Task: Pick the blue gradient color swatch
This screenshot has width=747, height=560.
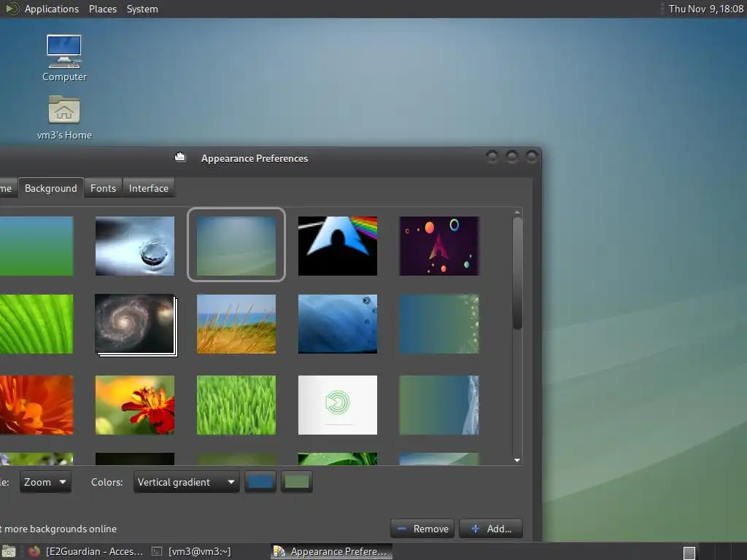Action: point(260,482)
